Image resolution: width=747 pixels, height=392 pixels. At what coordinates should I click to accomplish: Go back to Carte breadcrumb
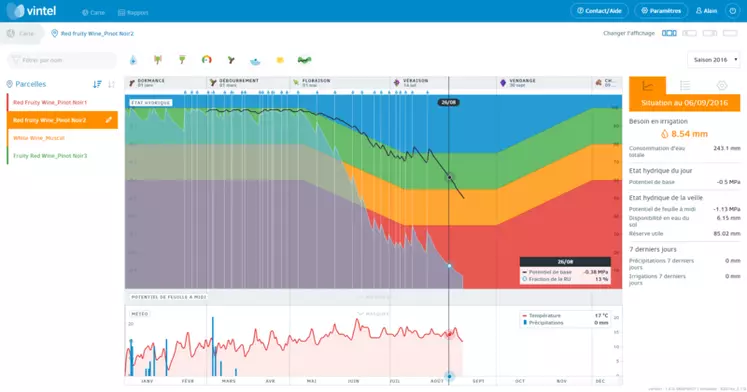pos(21,33)
